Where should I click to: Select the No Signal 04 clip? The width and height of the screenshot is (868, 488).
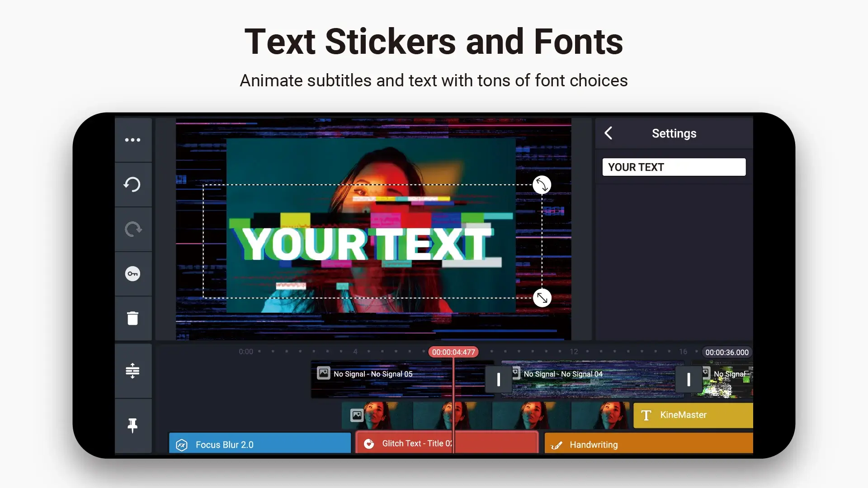(x=593, y=380)
